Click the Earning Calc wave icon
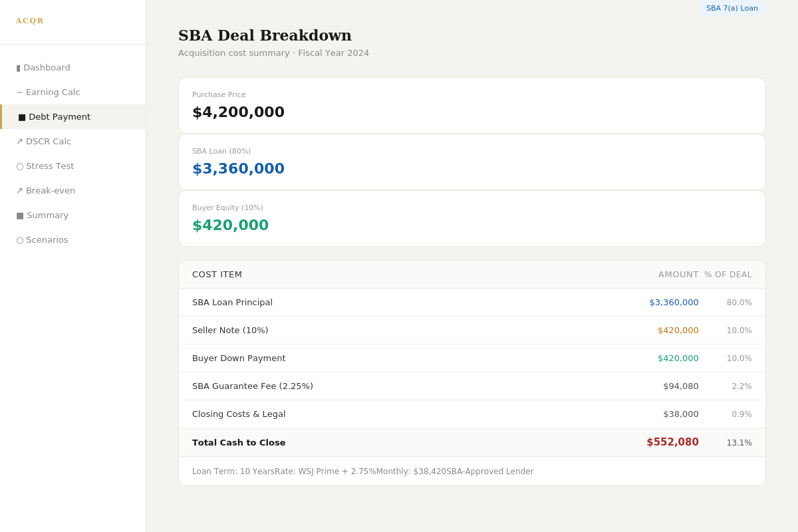The height and width of the screenshot is (532, 798). [19, 92]
